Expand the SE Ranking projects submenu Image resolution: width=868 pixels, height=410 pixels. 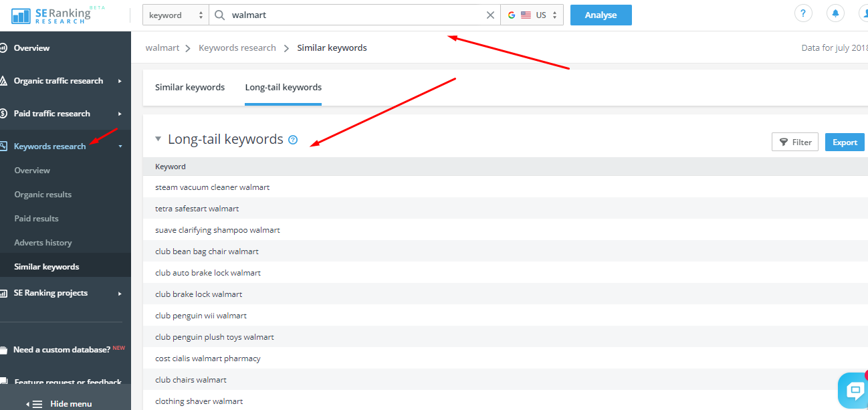[x=120, y=293]
